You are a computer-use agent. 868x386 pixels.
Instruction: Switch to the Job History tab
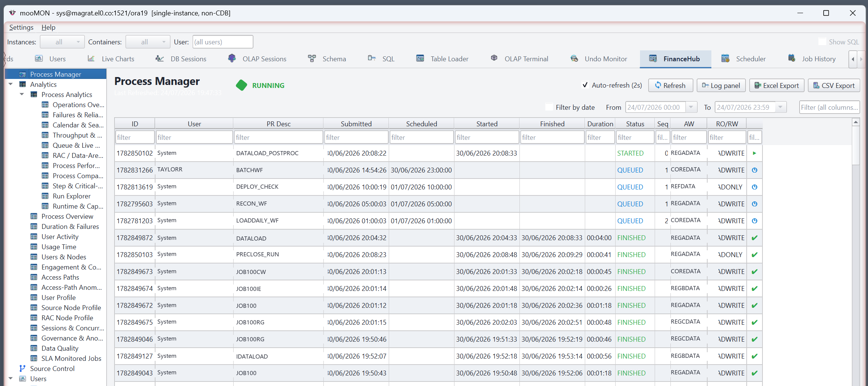(x=812, y=59)
